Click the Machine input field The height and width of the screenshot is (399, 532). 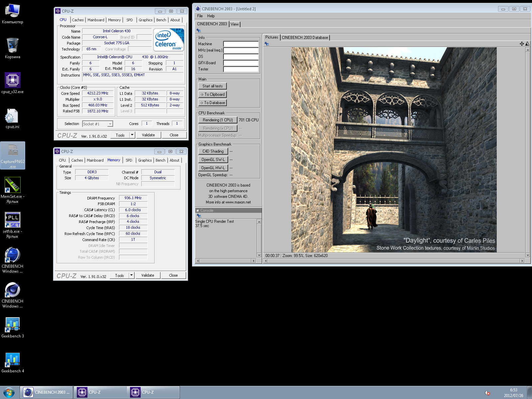(x=241, y=44)
